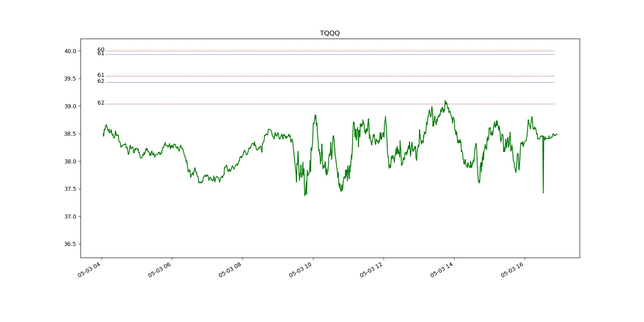Click the 05-03 08 x-axis label

230,269
